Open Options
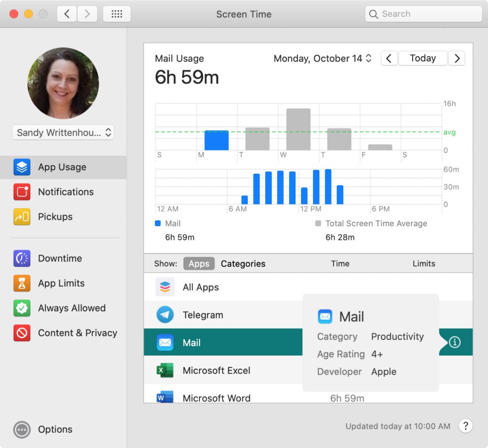Viewport: 488px width, 448px height. click(x=43, y=430)
